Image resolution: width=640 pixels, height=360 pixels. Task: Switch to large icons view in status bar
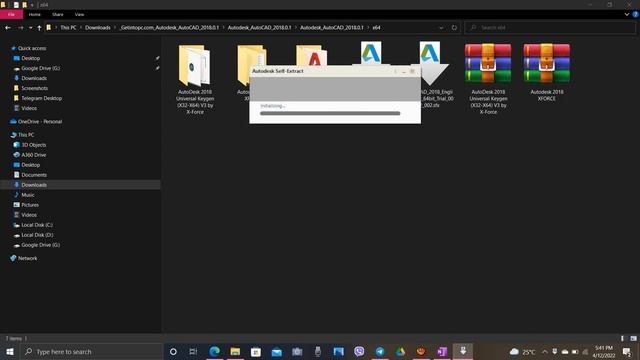click(633, 338)
